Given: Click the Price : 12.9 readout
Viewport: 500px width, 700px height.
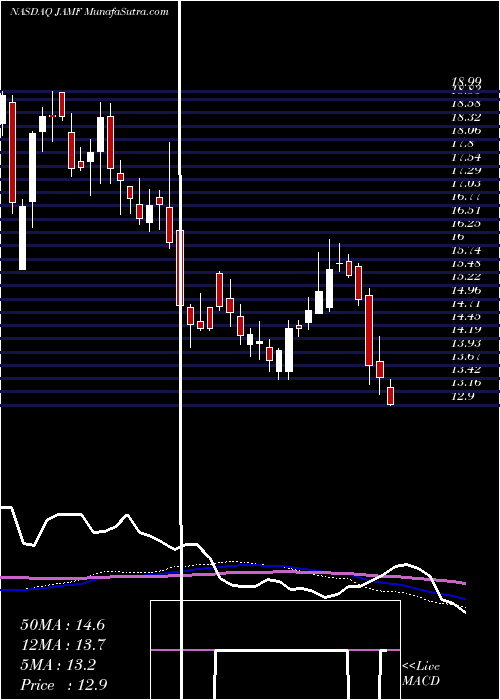Looking at the screenshot, I should 63,685.
